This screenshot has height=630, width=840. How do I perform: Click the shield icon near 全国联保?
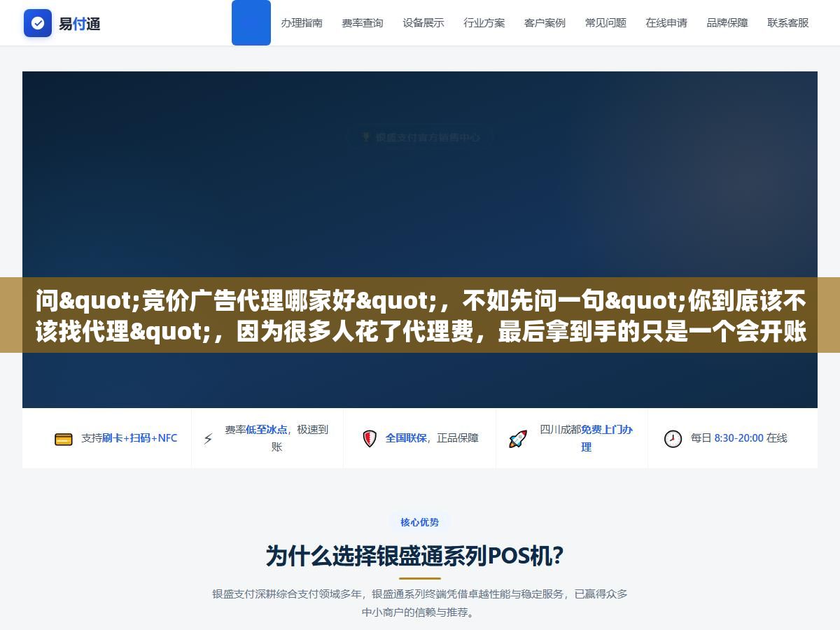pyautogui.click(x=370, y=439)
